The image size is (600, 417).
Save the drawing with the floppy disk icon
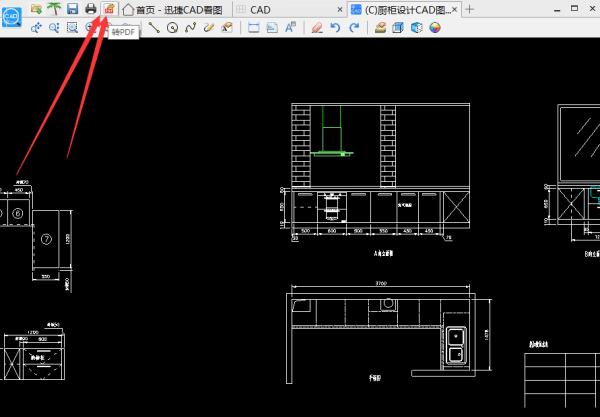pyautogui.click(x=72, y=9)
